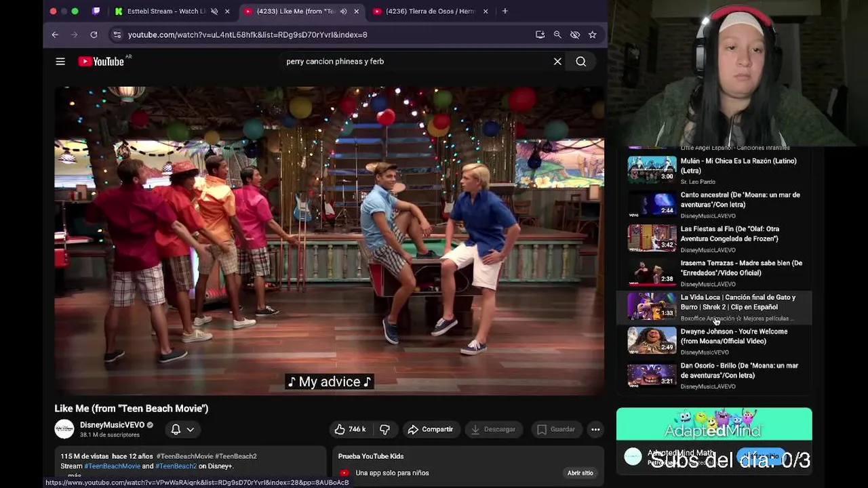
Task: Open Dan Osorio Brillo thumbnail
Action: pyautogui.click(x=652, y=375)
